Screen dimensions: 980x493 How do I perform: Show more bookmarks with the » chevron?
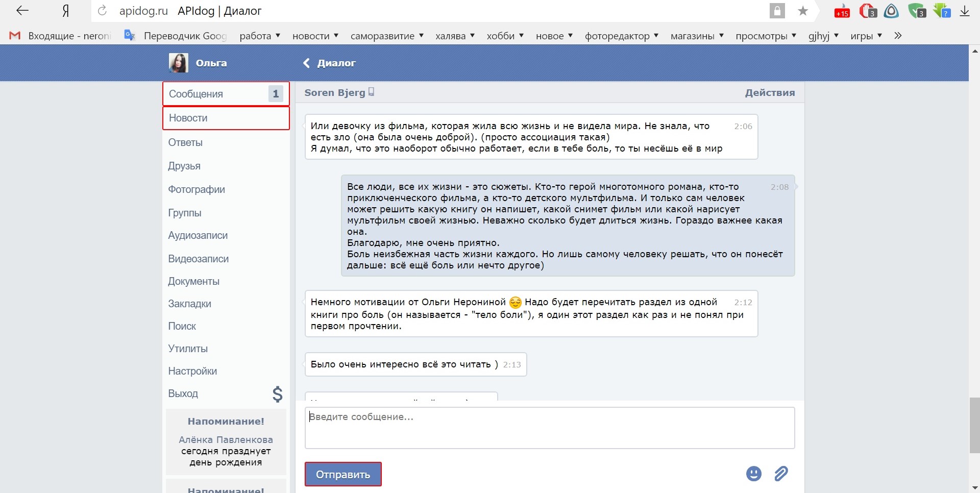click(898, 36)
